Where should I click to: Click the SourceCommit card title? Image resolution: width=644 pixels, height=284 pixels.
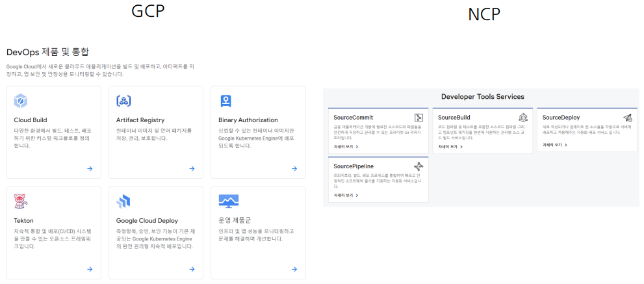354,118
